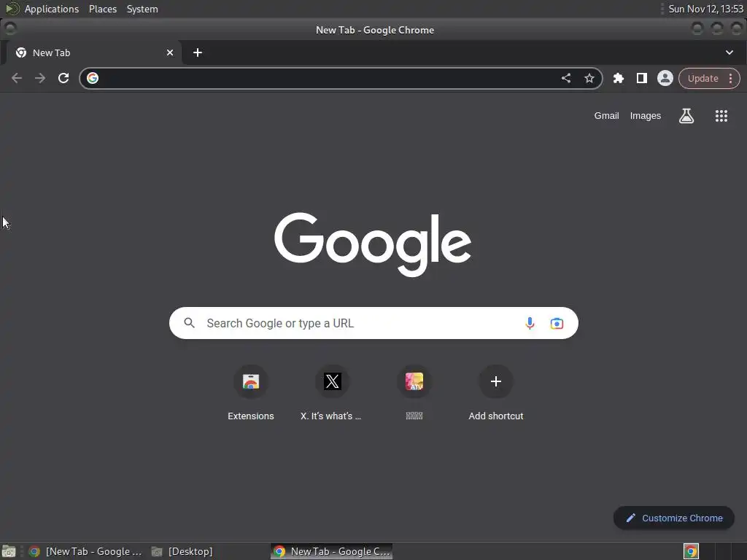Image resolution: width=747 pixels, height=560 pixels.
Task: Open a new tab with the plus button
Action: [x=198, y=52]
